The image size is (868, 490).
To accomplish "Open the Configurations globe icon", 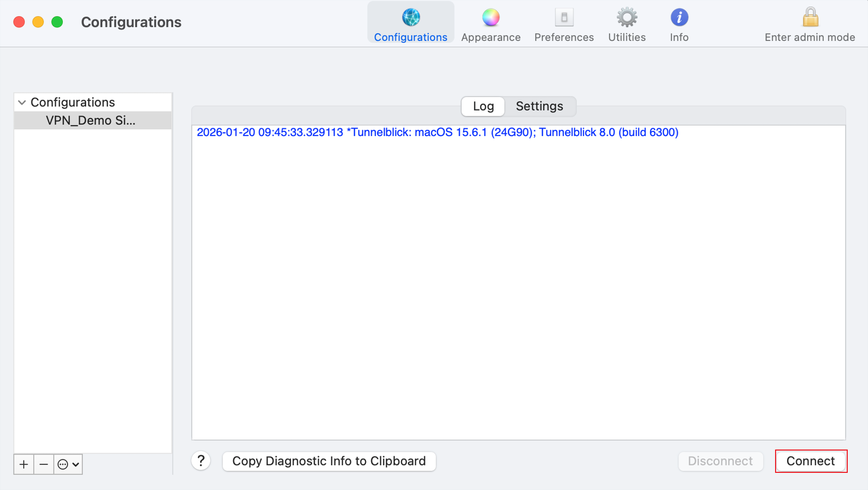I will pos(411,18).
